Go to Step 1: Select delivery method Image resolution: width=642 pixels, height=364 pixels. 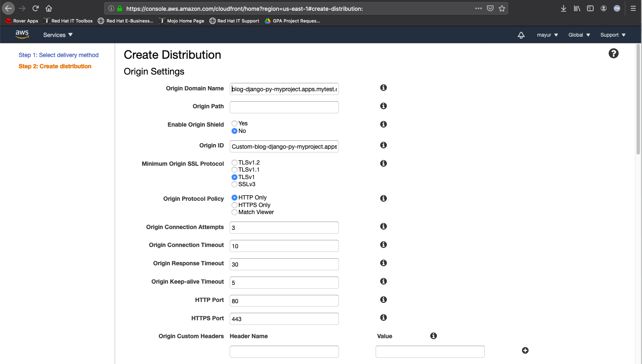pyautogui.click(x=58, y=55)
